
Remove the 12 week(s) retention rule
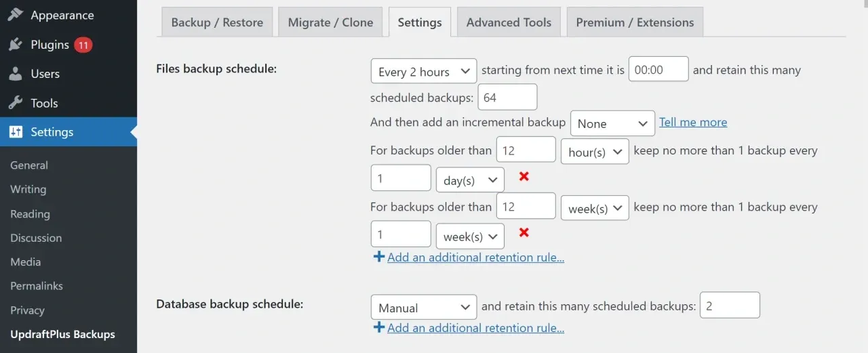click(x=524, y=233)
